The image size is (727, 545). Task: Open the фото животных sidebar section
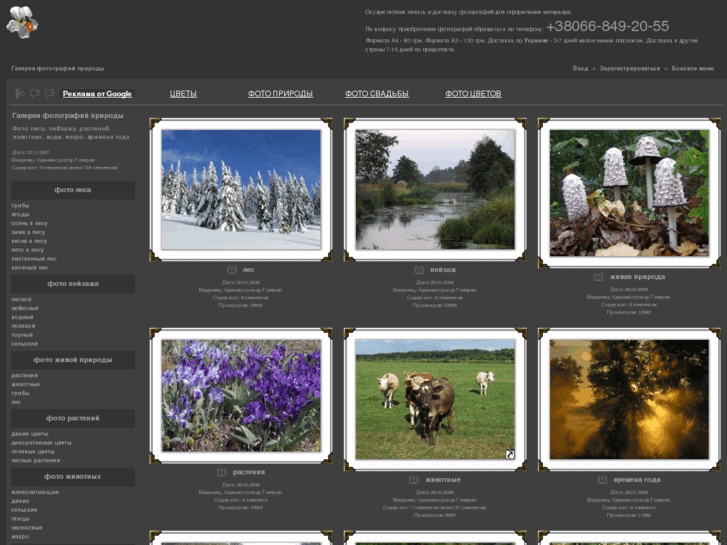coord(73,477)
